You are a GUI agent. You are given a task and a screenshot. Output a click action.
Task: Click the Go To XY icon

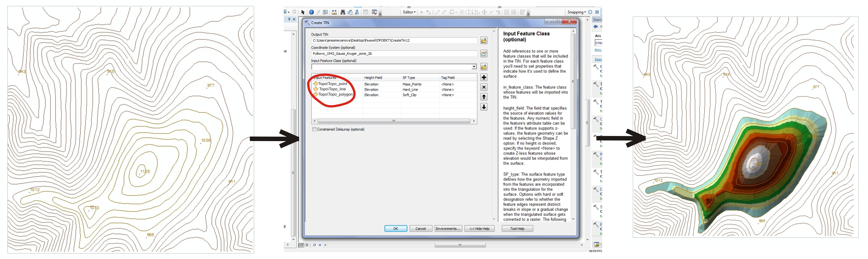tap(357, 12)
